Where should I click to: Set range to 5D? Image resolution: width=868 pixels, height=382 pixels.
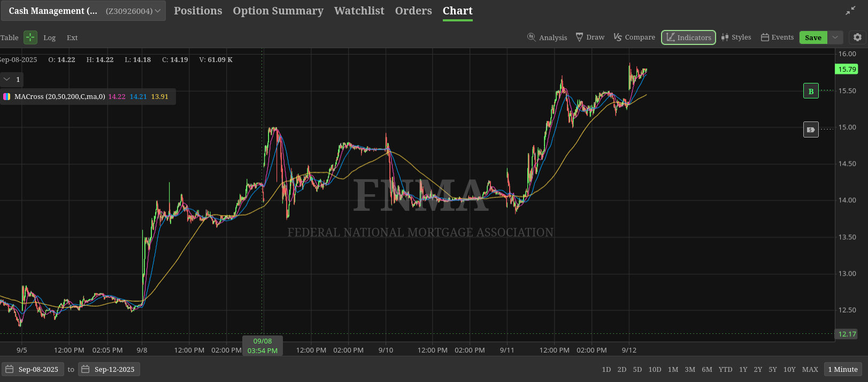pos(637,370)
